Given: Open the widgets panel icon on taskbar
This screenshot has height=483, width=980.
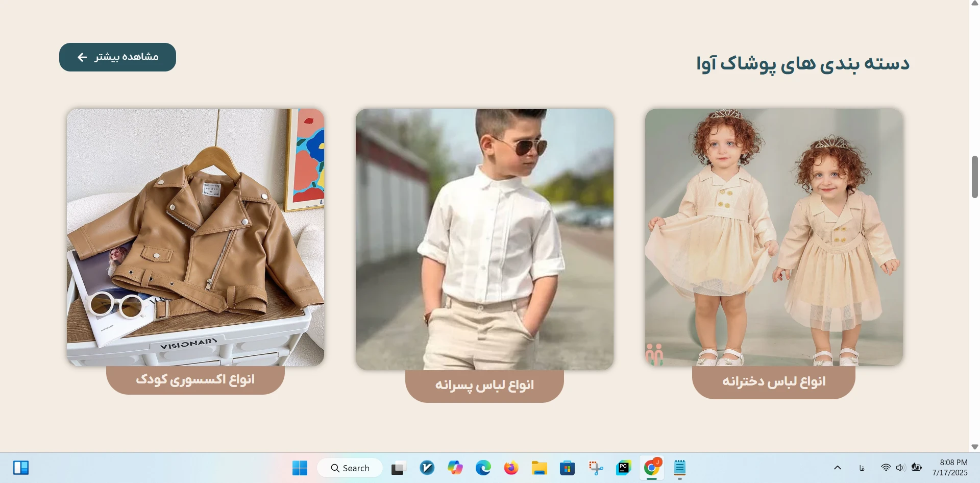Looking at the screenshot, I should (21, 468).
